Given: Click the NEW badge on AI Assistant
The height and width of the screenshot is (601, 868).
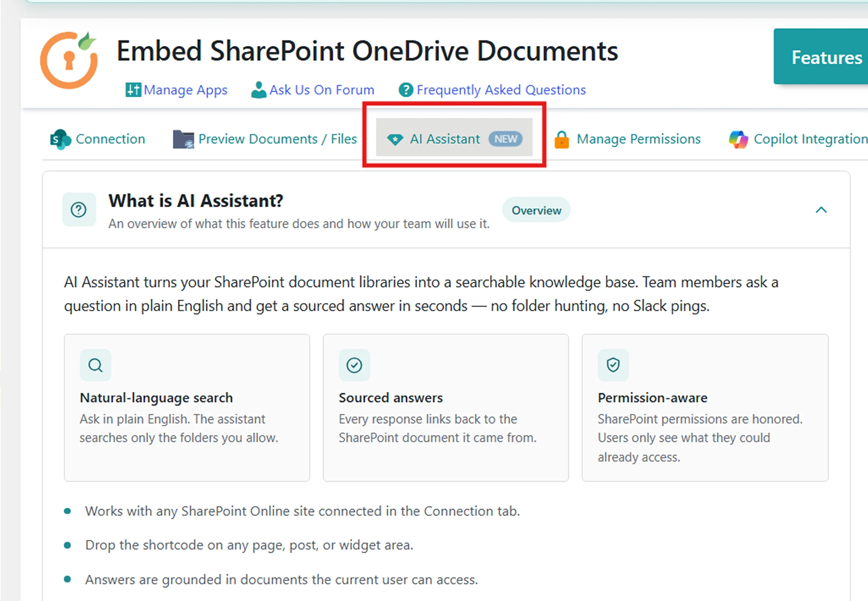Looking at the screenshot, I should (505, 139).
